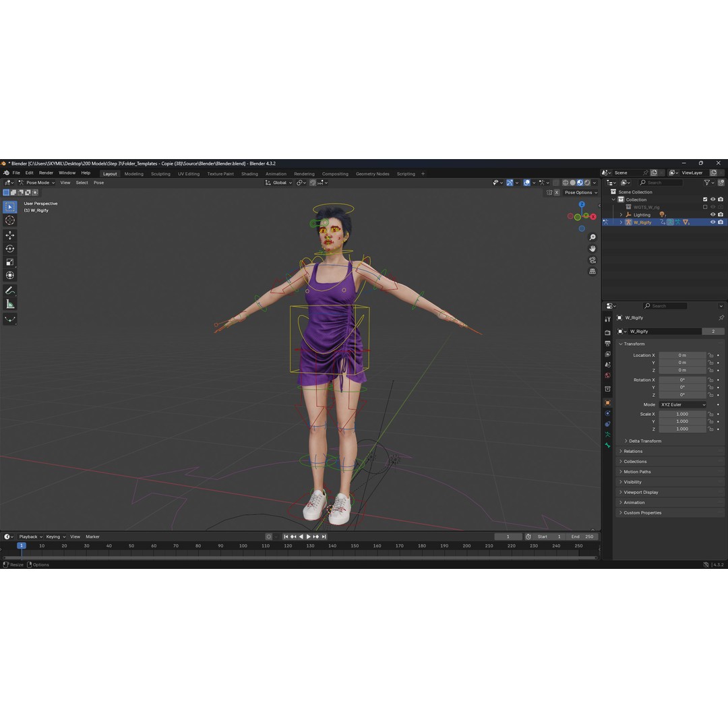
Task: Click the pan view hand icon
Action: point(593,249)
